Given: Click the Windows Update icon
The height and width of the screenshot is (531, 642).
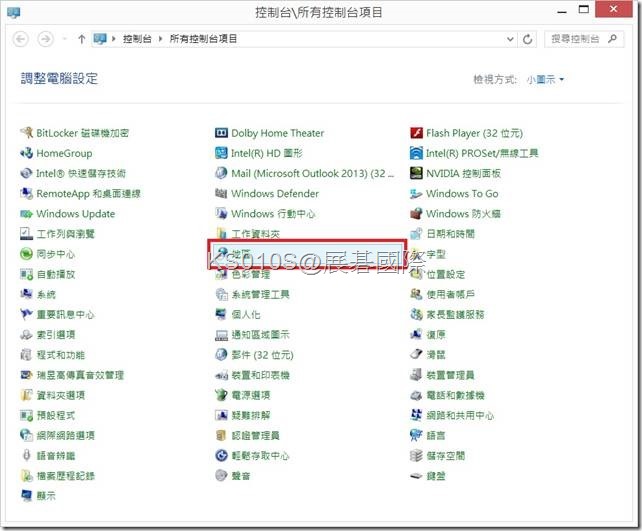Looking at the screenshot, I should pyautogui.click(x=26, y=213).
